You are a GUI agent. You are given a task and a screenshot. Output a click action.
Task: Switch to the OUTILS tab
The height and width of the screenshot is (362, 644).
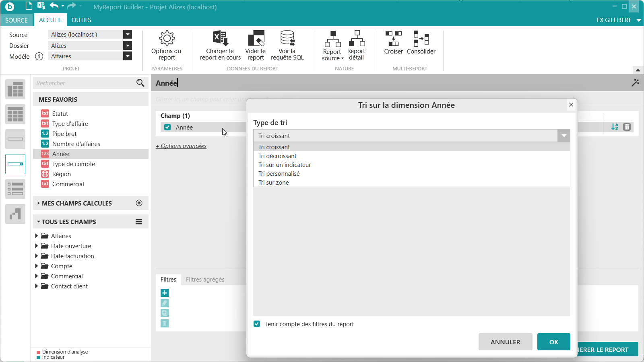click(x=81, y=20)
